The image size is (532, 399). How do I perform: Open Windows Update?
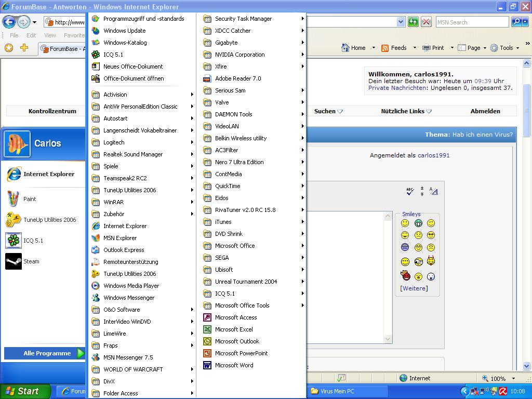click(x=142, y=31)
